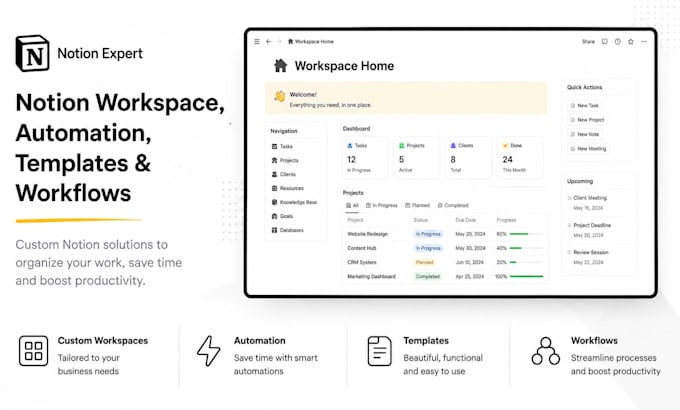Check the Review Session upcoming item
This screenshot has width=680, height=410.
pyautogui.click(x=569, y=252)
